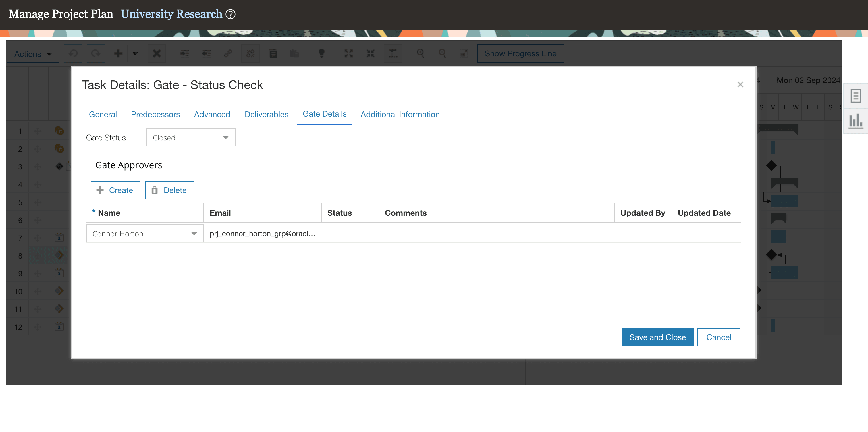Switch to the Predecessors tab
868x432 pixels.
155,115
